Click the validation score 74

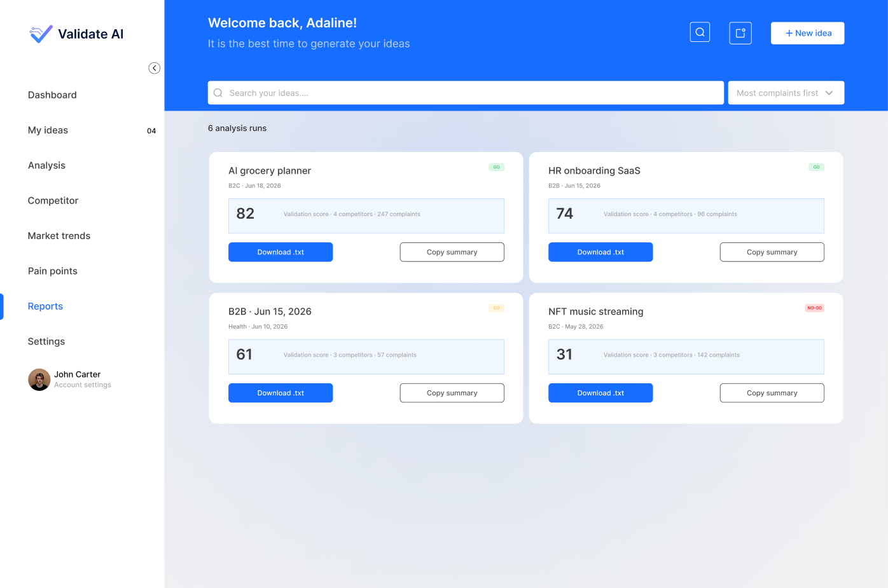[x=565, y=214]
